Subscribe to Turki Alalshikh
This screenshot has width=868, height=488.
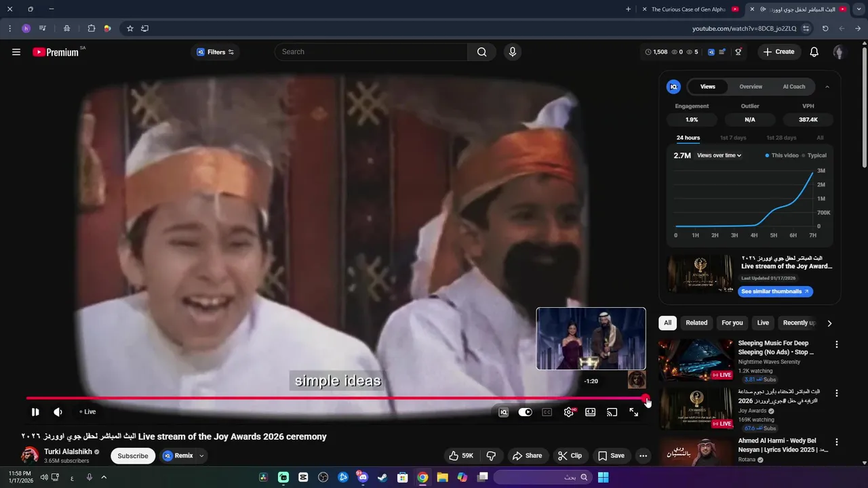pos(133,456)
